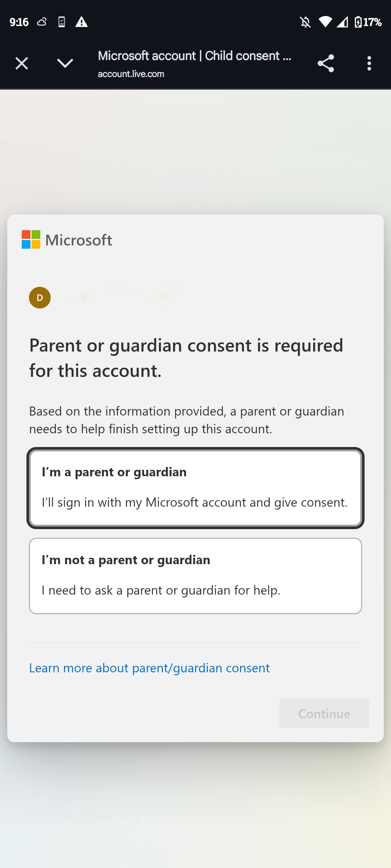This screenshot has width=391, height=868.
Task: Tap the cloud status bar icon
Action: point(42,22)
